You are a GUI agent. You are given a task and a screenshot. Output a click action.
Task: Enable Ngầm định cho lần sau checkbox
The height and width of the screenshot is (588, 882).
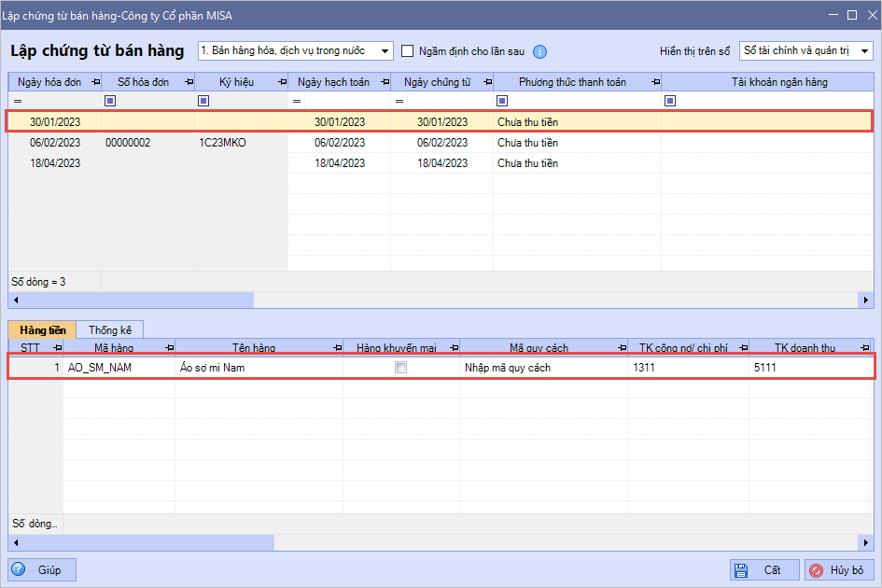pos(408,51)
